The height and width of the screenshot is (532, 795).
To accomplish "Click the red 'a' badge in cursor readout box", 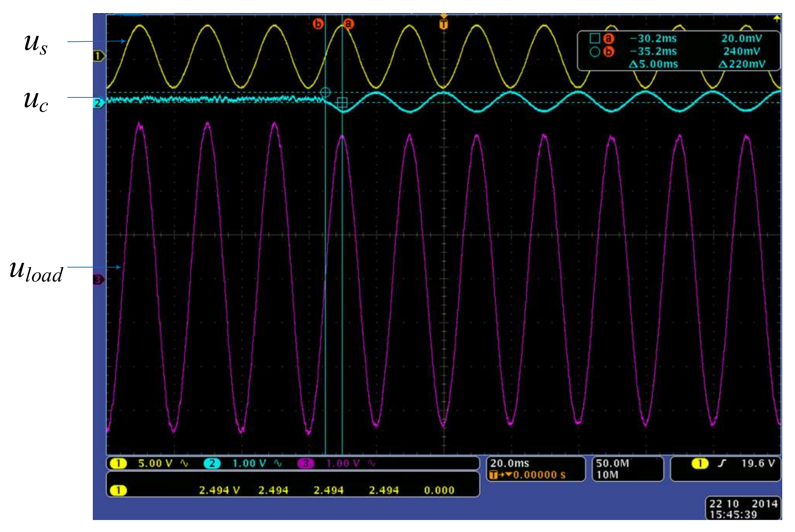I will [x=609, y=39].
